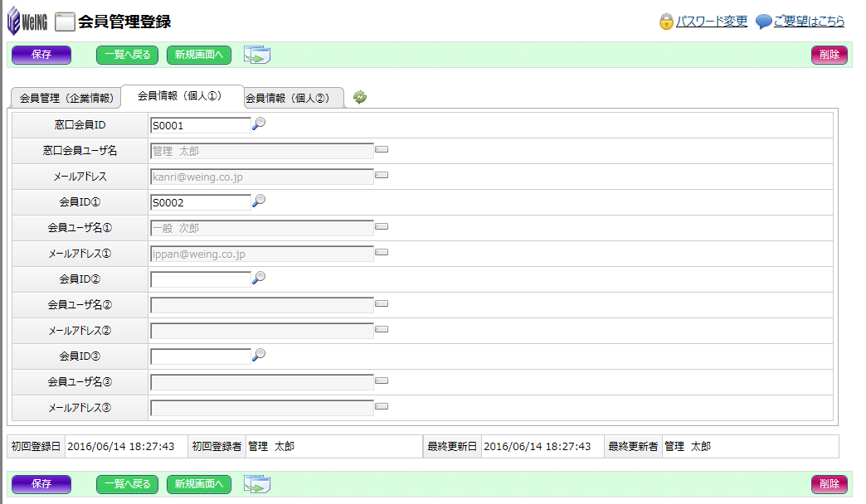Select the 会員情報（個人①） tab
Screen dimensions: 866x504
click(x=182, y=96)
